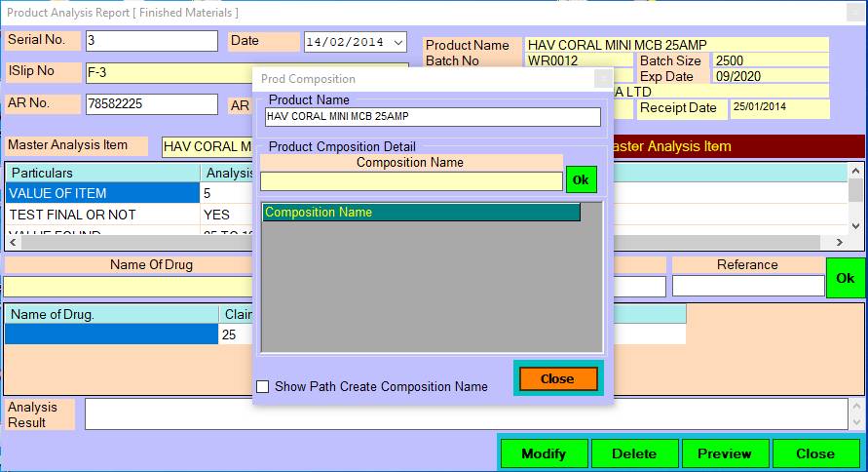Click the green Ok button next to Referance
Screen dimensions: 868x472
(x=845, y=278)
